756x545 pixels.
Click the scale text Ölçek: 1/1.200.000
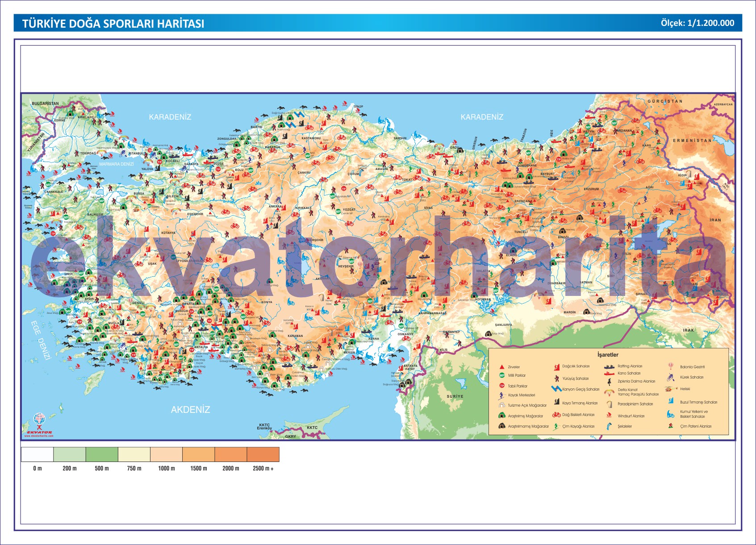coord(697,23)
